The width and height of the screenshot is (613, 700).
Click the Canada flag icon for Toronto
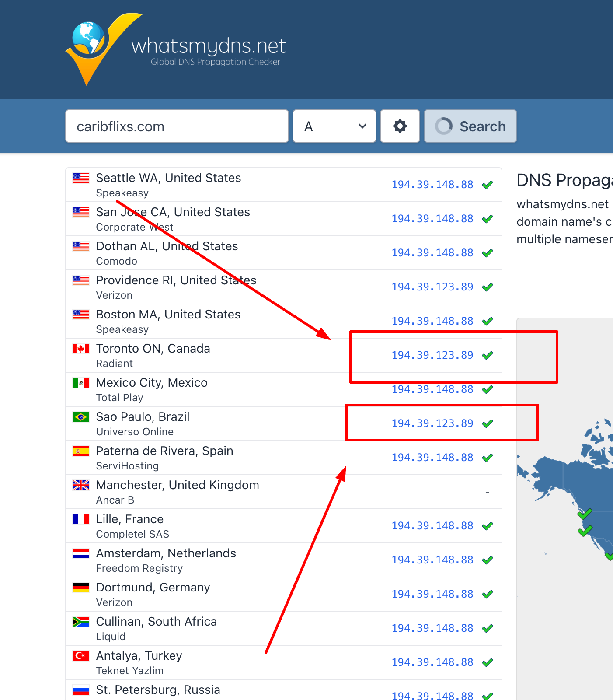coord(81,349)
